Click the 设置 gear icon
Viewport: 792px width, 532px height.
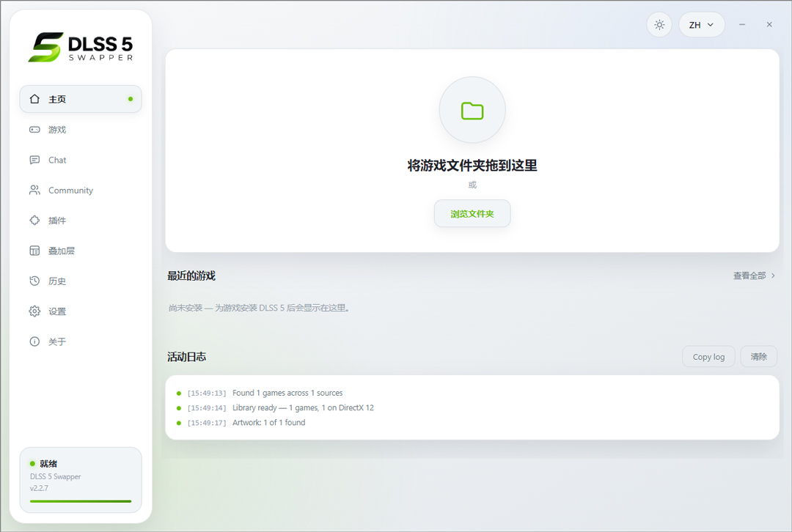coord(34,311)
